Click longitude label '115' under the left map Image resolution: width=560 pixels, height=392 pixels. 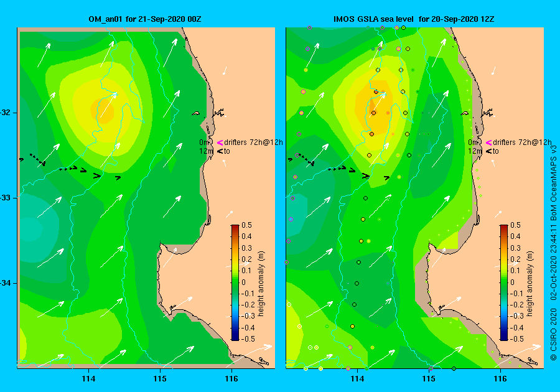[160, 379]
